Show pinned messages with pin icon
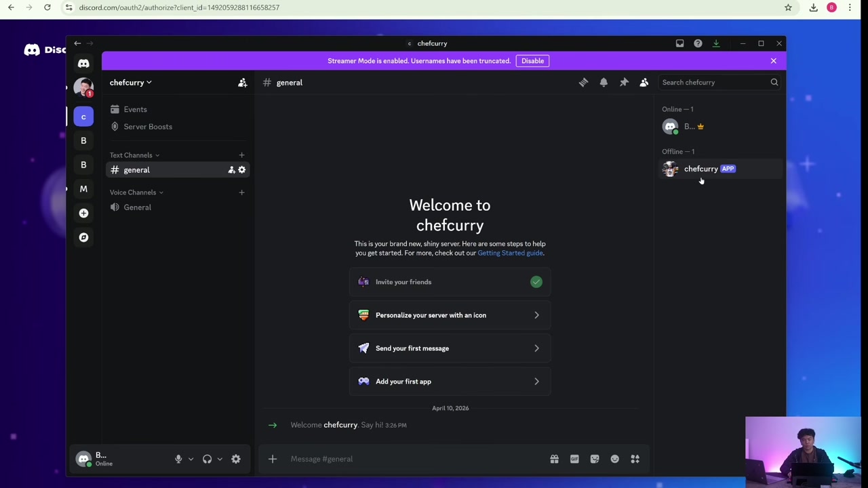This screenshot has height=488, width=868. tap(624, 83)
